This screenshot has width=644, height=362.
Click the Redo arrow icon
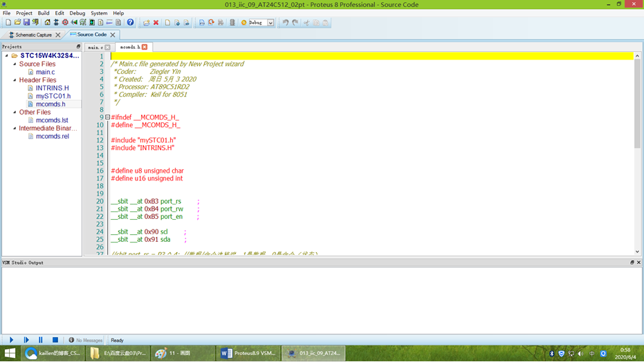(295, 23)
